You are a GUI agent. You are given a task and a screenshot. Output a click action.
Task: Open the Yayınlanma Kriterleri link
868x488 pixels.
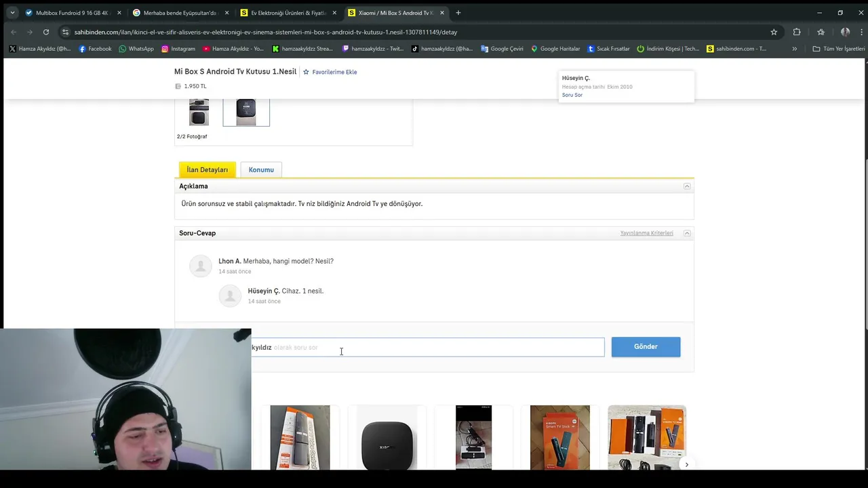coord(647,233)
